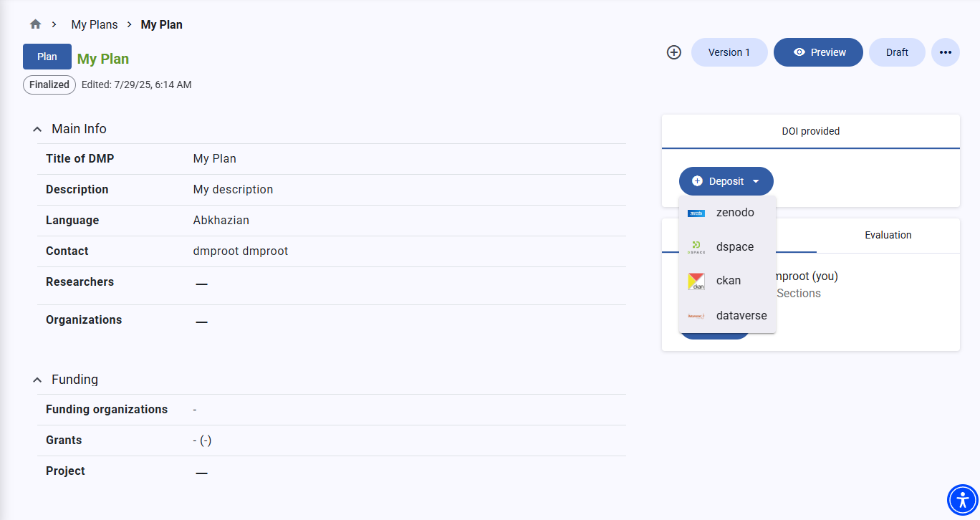Collapse the Main Info section
Screen dimensions: 980x520
coord(37,130)
